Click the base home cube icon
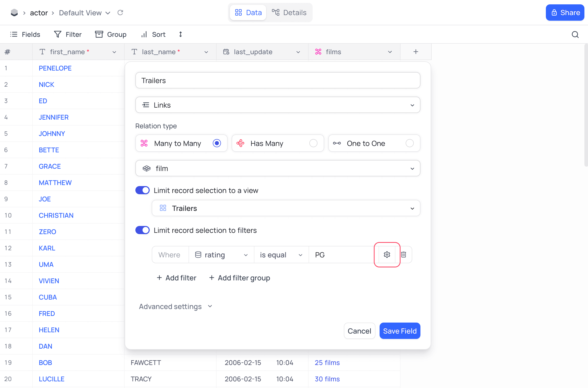Viewport: 588px width, 388px height. (14, 13)
